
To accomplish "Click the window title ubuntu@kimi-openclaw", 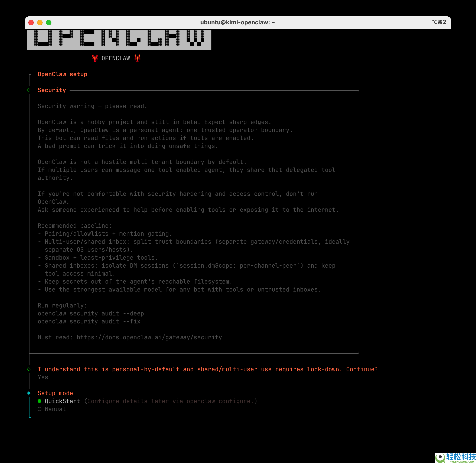I will point(238,22).
